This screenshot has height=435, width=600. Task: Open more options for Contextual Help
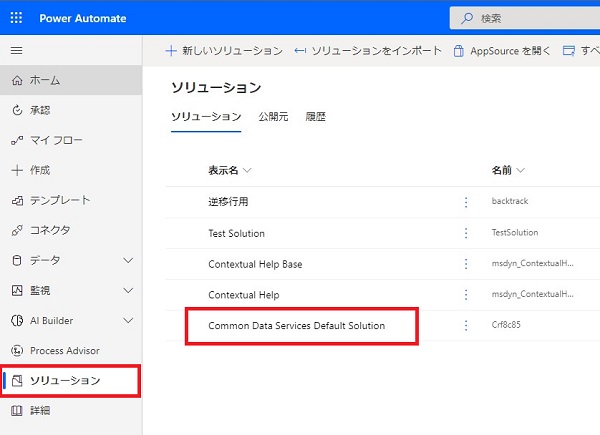[466, 295]
